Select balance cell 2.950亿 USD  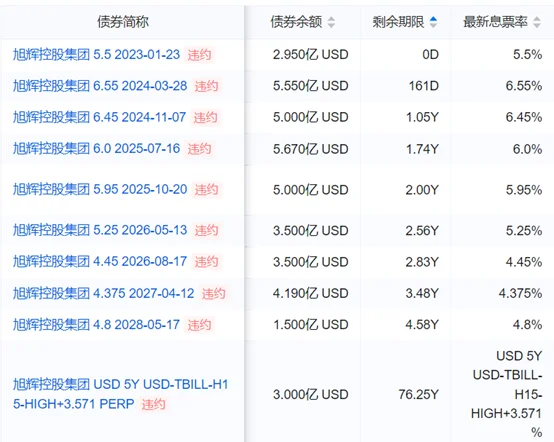click(311, 55)
